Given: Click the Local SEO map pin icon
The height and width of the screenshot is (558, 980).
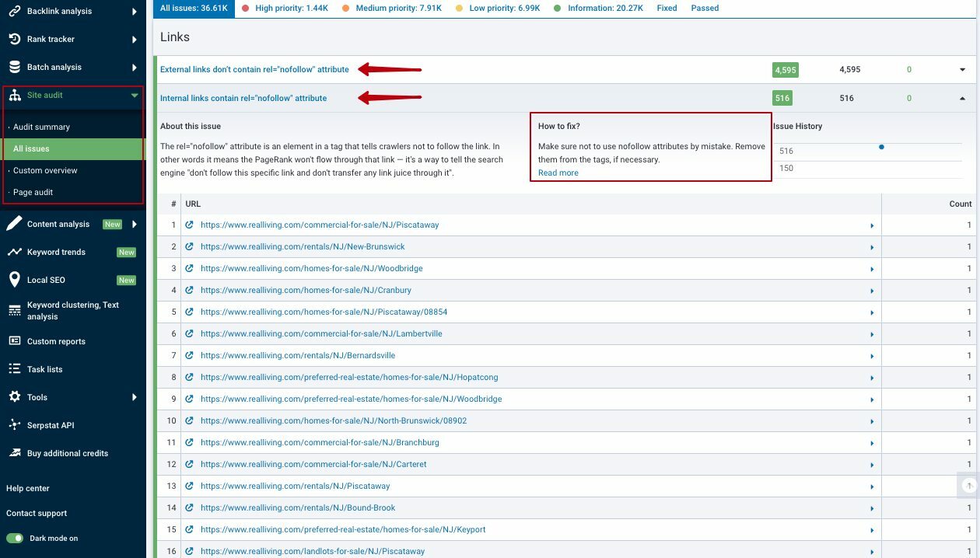Looking at the screenshot, I should (14, 280).
